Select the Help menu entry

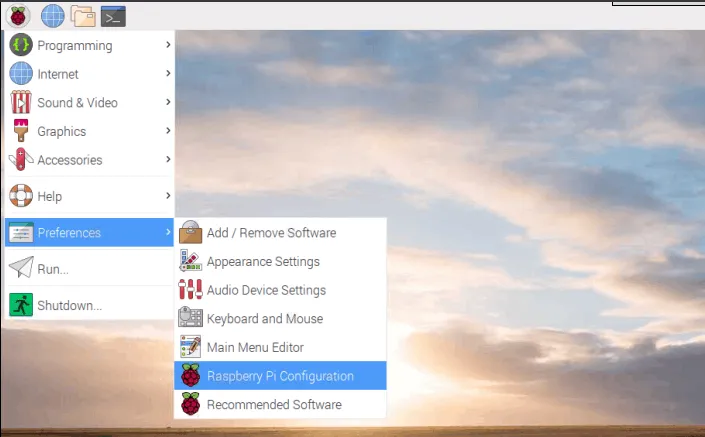(50, 195)
